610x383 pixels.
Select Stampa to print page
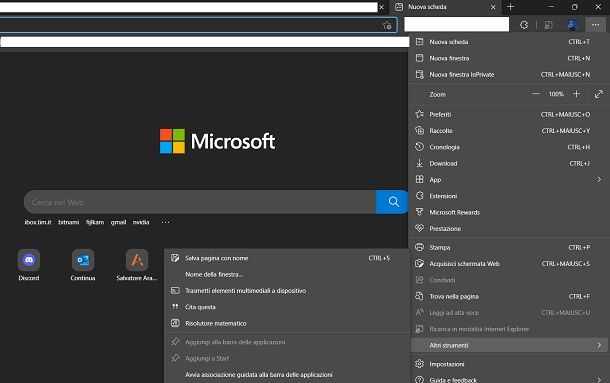click(x=508, y=247)
